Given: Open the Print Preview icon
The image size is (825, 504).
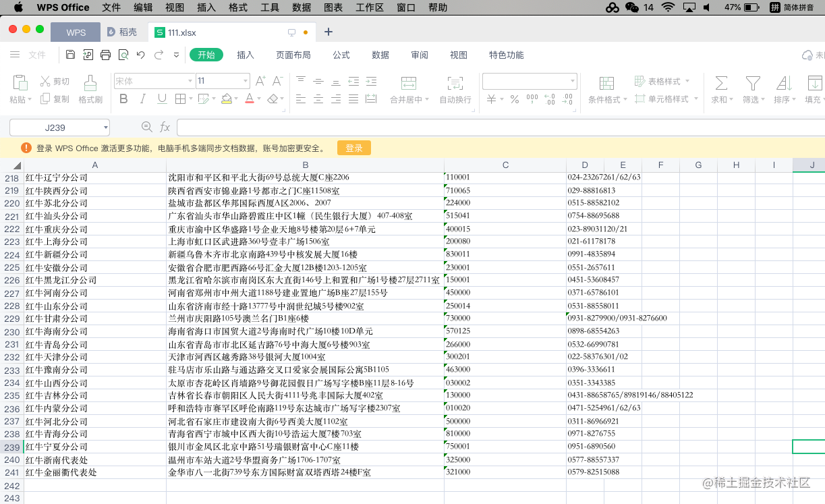Looking at the screenshot, I should click(123, 55).
